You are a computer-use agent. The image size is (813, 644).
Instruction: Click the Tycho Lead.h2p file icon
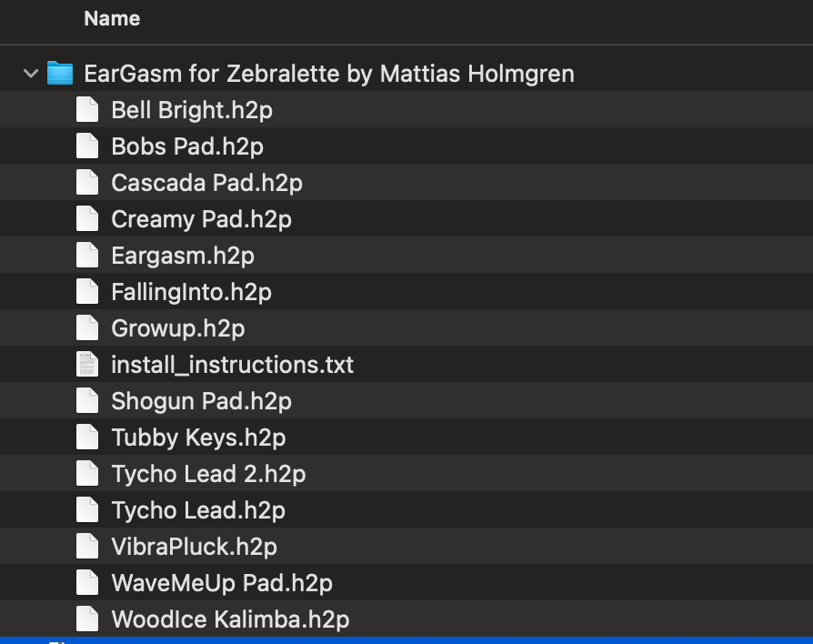(x=86, y=510)
